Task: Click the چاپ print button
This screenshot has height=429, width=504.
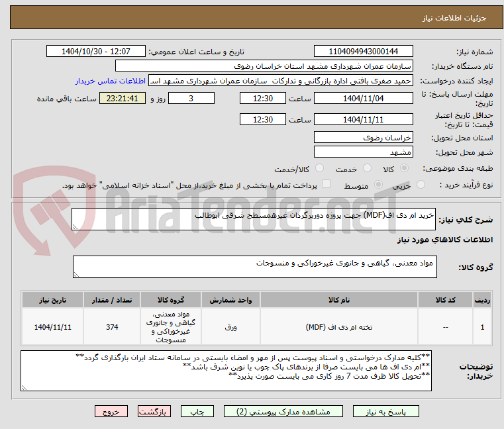Action: (x=197, y=411)
